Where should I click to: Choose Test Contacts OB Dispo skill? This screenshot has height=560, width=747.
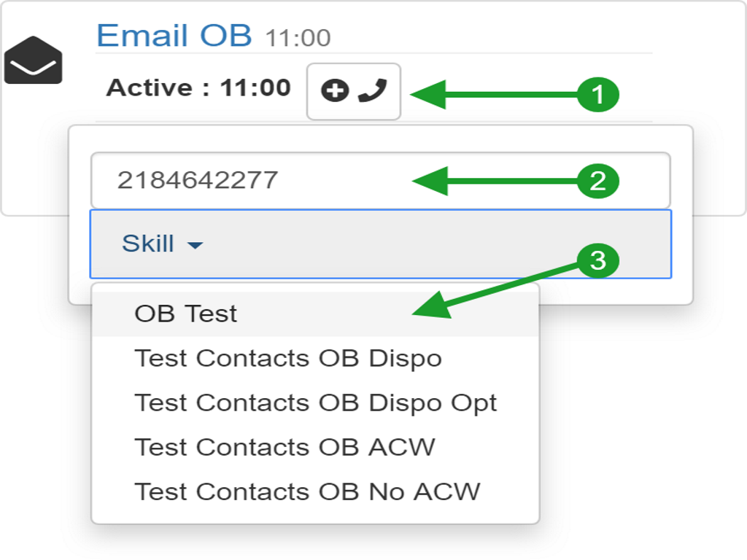(288, 358)
